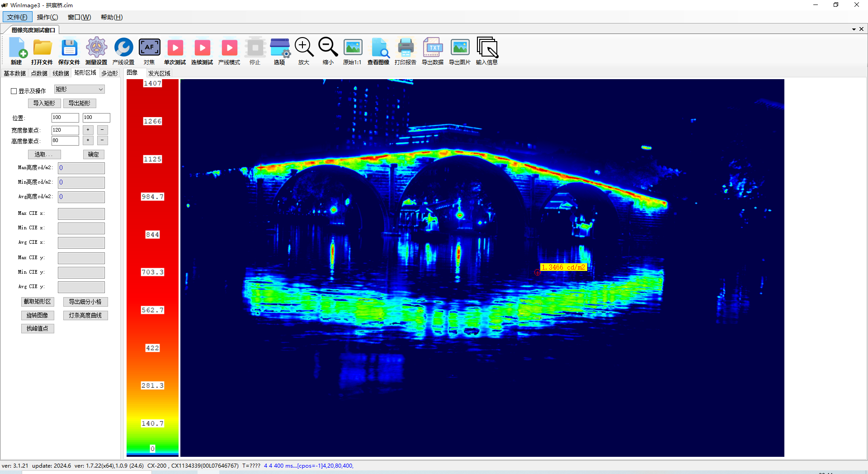Click the 新建 (New) toolbar icon
The width and height of the screenshot is (868, 474).
[x=17, y=51]
